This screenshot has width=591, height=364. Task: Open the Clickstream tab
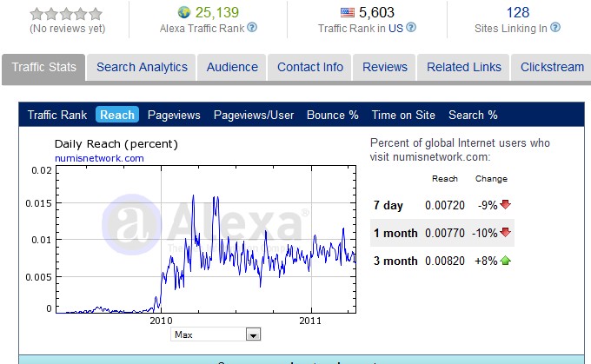point(552,67)
